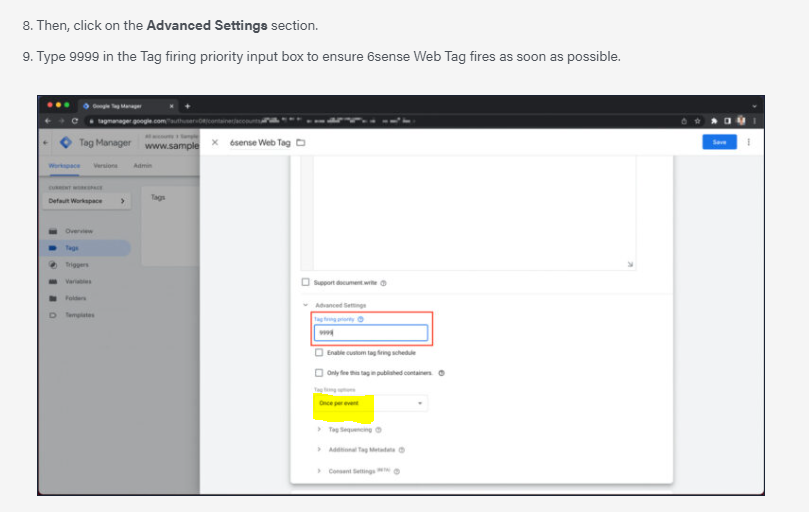Viewport: 809px width, 512px height.
Task: Open help icon beside Tag Sequencing
Action: pyautogui.click(x=378, y=430)
